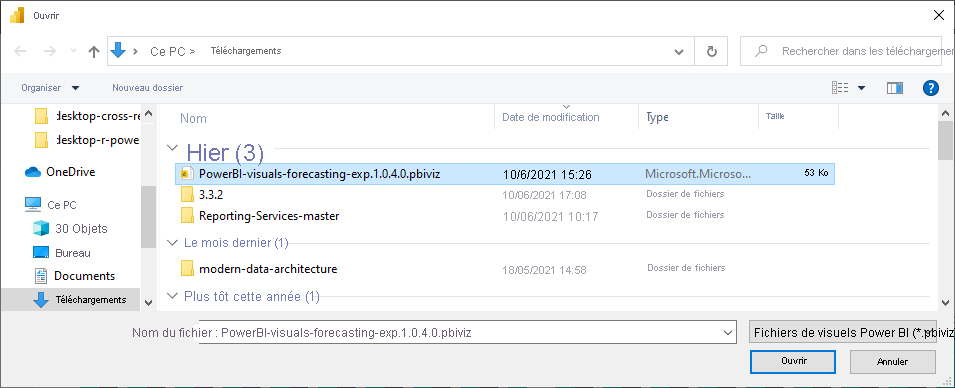Open Bureau in the navigation pane
Viewport: 955px width, 388px height.
[62, 253]
